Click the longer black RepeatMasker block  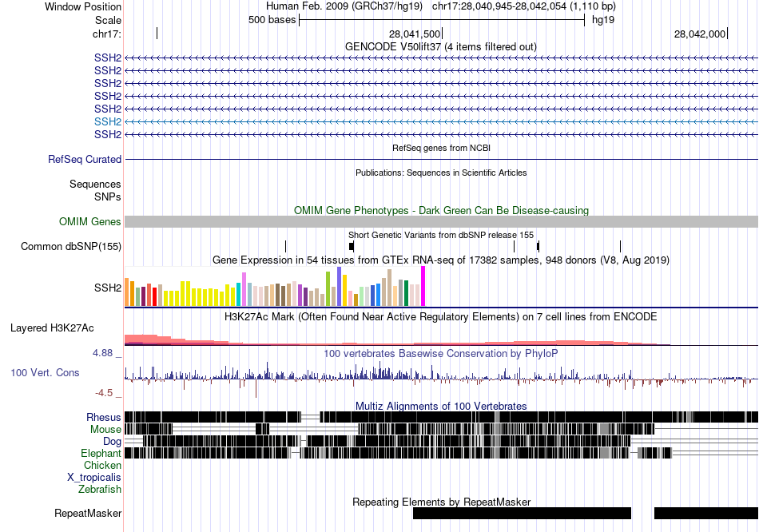522,513
